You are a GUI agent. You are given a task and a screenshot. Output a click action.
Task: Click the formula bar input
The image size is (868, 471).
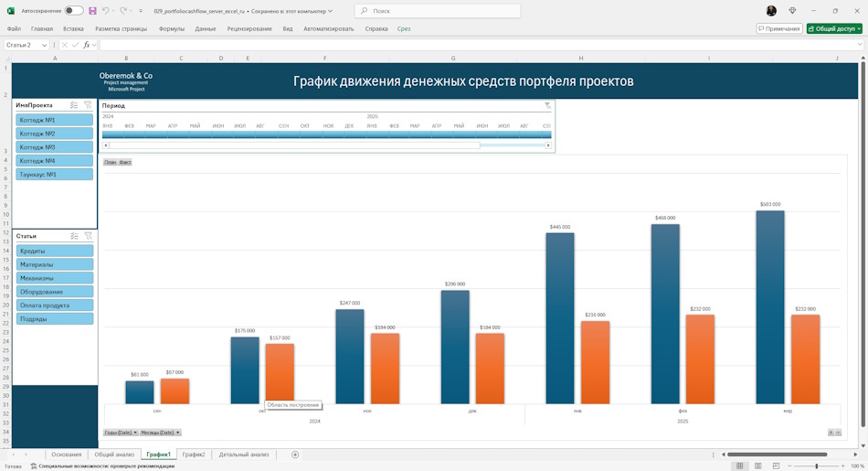(478, 45)
